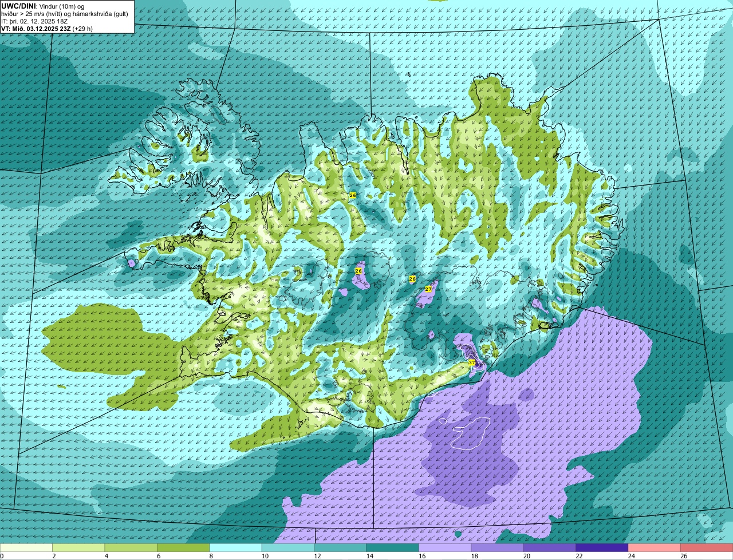This screenshot has height=560, width=733.
Task: Click the olive green 6–8 legend swatch
Action: (183, 548)
